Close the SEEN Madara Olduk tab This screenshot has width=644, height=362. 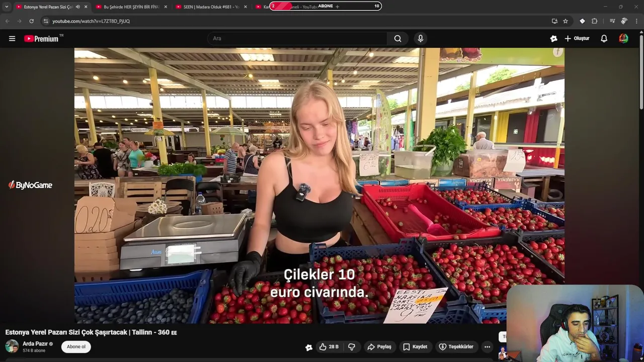click(x=246, y=7)
